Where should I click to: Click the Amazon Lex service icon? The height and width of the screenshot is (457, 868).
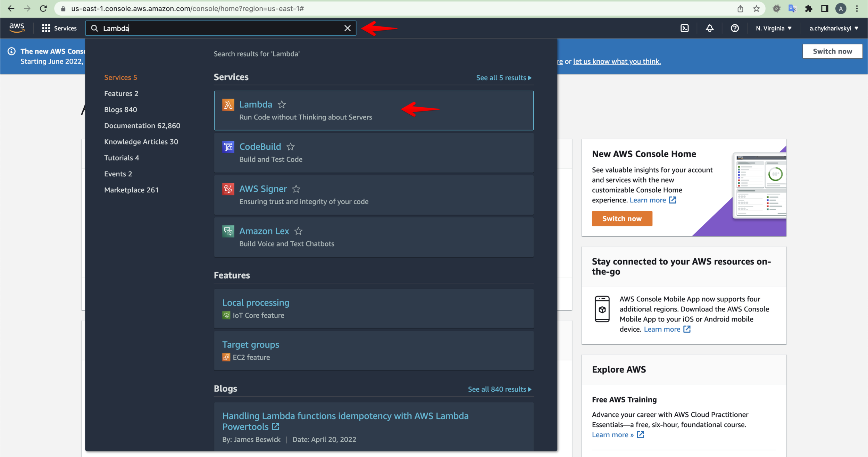coord(228,231)
